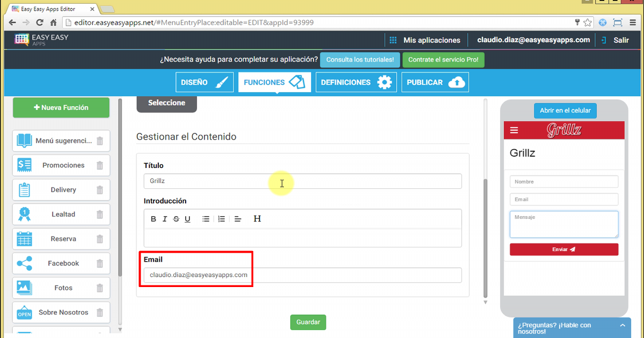This screenshot has width=644, height=338.
Task: Insert a bulleted list in editor
Action: (206, 219)
